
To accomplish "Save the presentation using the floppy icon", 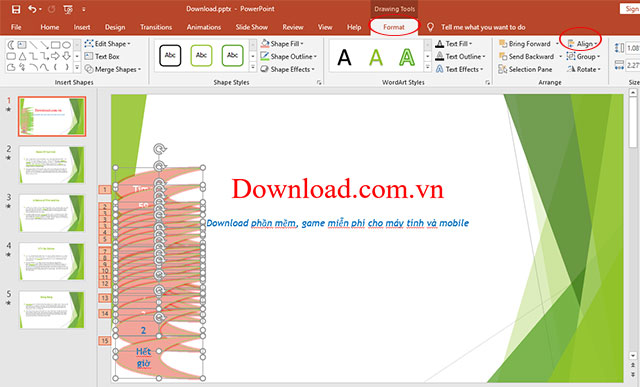I will 16,9.
